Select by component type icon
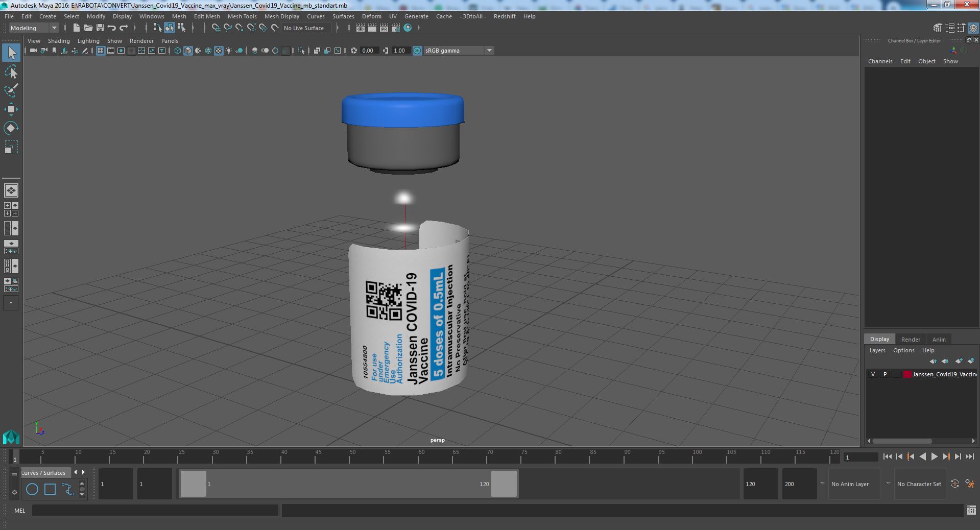This screenshot has width=980, height=530. coord(181,28)
